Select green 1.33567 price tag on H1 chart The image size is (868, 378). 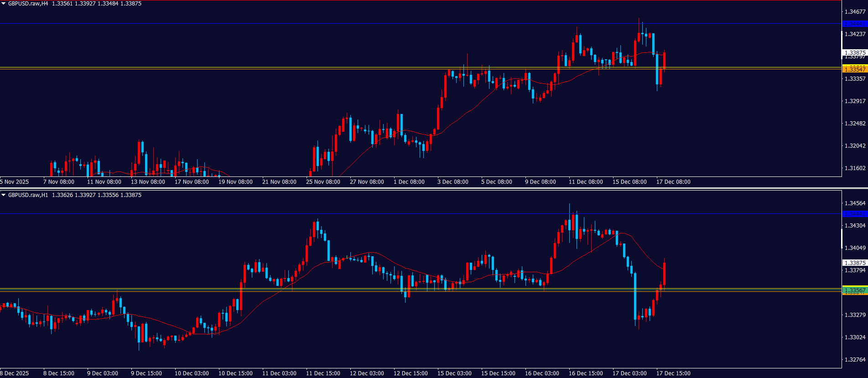point(854,290)
